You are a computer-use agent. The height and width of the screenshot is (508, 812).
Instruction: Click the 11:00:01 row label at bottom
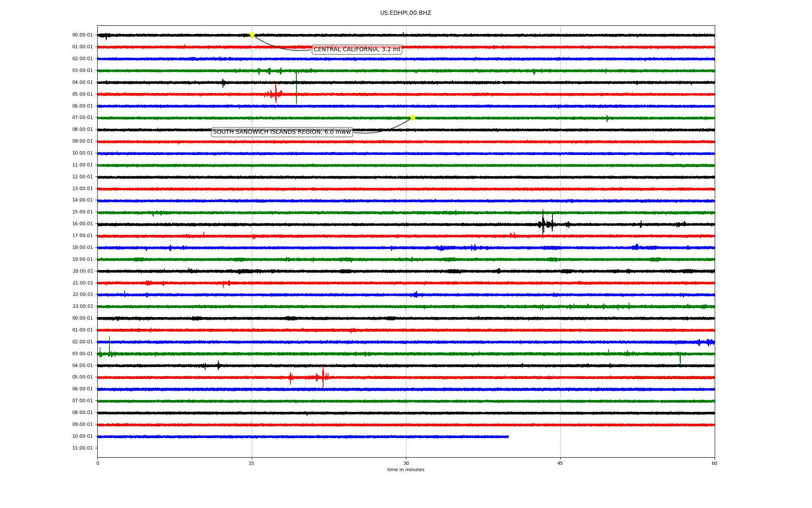pyautogui.click(x=82, y=448)
